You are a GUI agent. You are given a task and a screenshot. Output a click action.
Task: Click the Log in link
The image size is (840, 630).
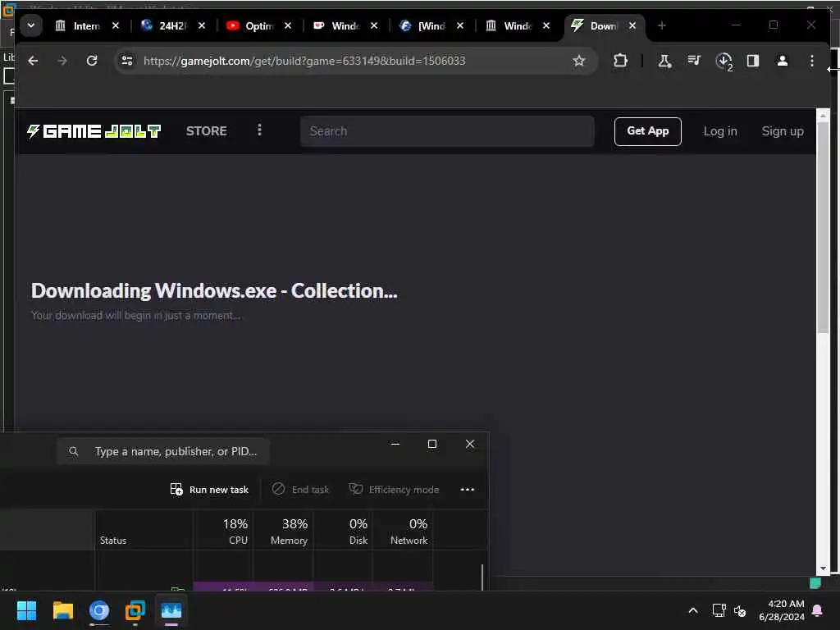(720, 131)
